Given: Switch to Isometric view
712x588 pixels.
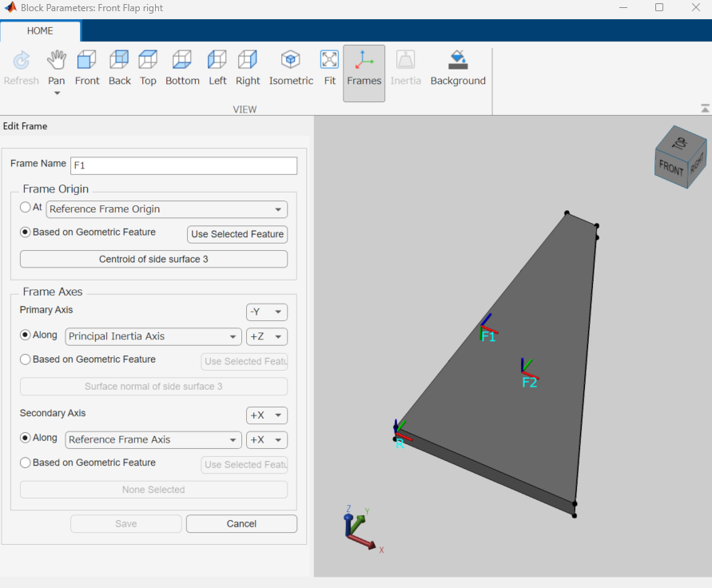Looking at the screenshot, I should tap(291, 68).
